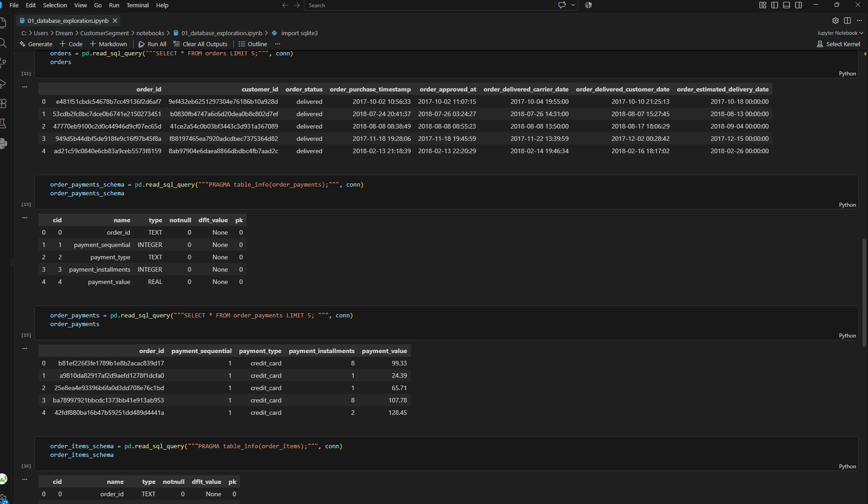Click Generate in notebook toolbar

(x=36, y=44)
